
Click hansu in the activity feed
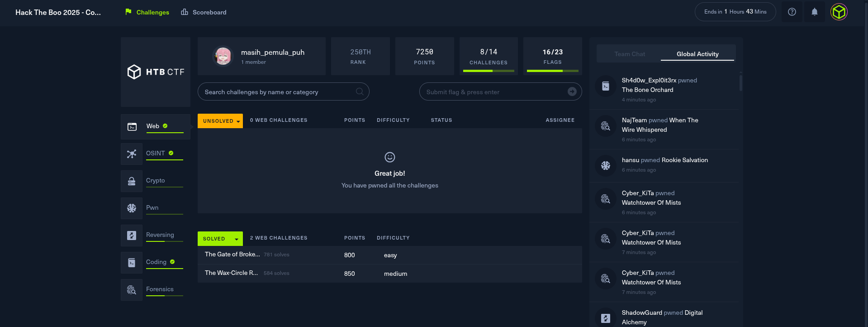click(631, 160)
